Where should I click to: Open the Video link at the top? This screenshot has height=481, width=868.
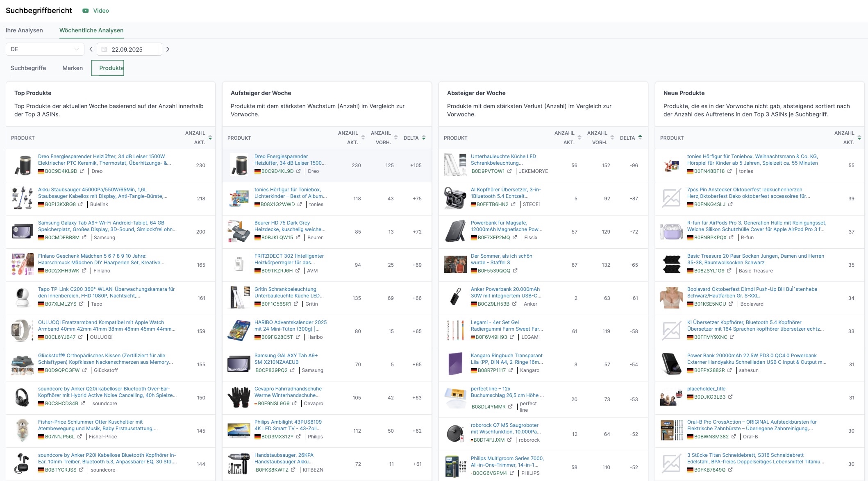(x=101, y=11)
